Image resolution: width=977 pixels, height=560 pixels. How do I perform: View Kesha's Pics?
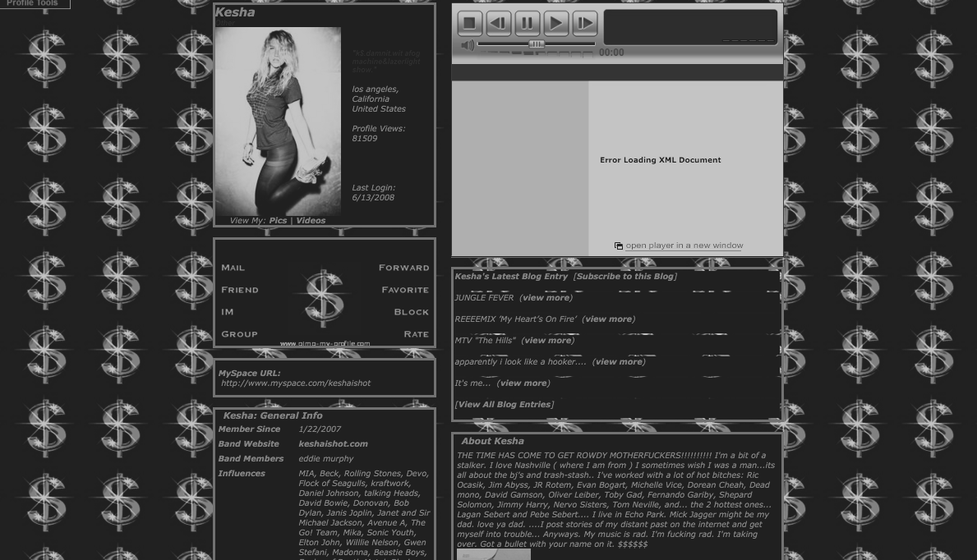[278, 220]
